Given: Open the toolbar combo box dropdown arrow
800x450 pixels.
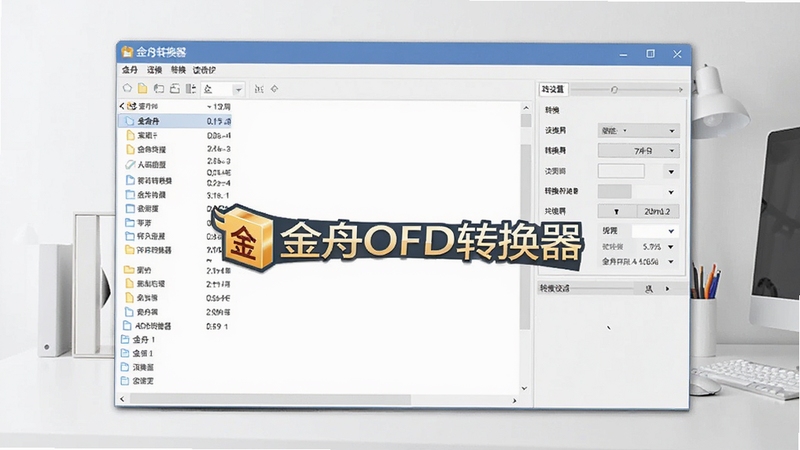Looking at the screenshot, I should [238, 90].
